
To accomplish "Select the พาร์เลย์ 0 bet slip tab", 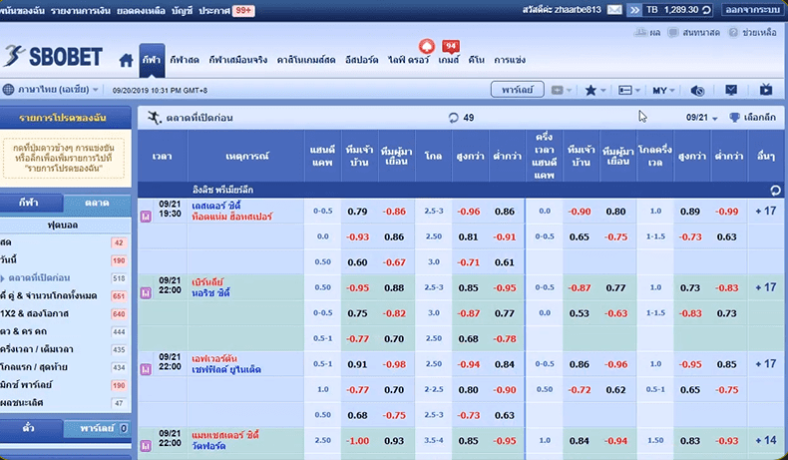I will click(97, 429).
